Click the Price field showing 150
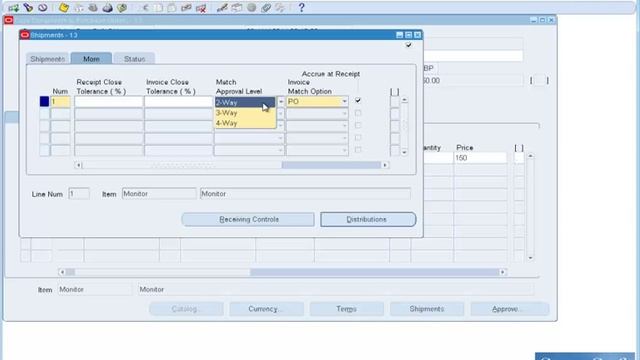 pos(480,158)
